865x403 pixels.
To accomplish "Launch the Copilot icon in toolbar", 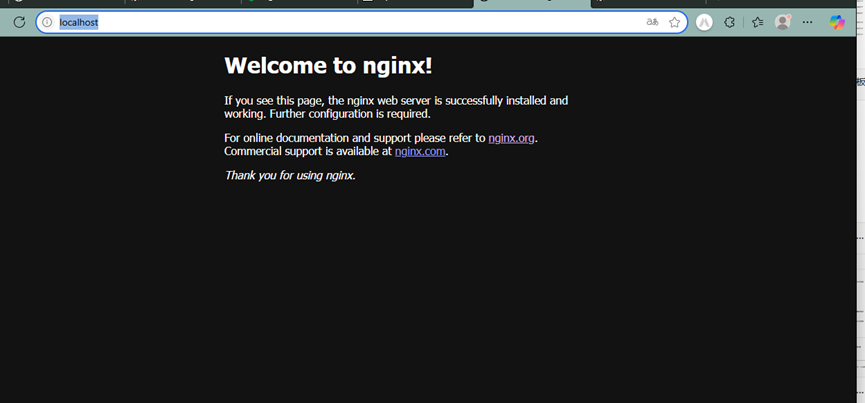I will tap(837, 22).
